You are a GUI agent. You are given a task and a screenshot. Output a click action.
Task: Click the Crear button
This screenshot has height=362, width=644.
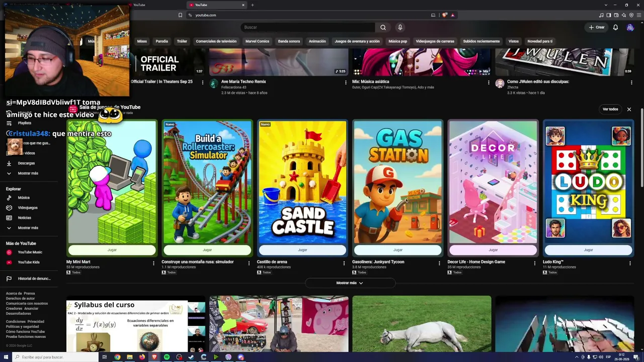[597, 27]
